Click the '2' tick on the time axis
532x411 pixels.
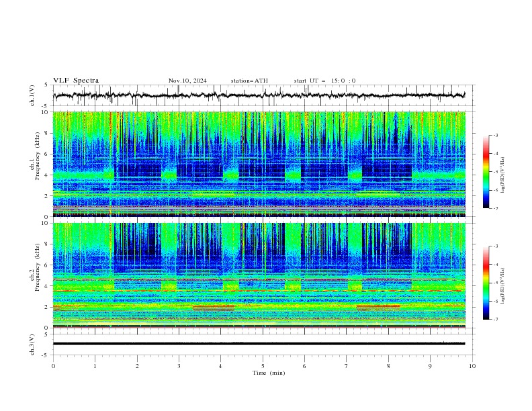137,366
